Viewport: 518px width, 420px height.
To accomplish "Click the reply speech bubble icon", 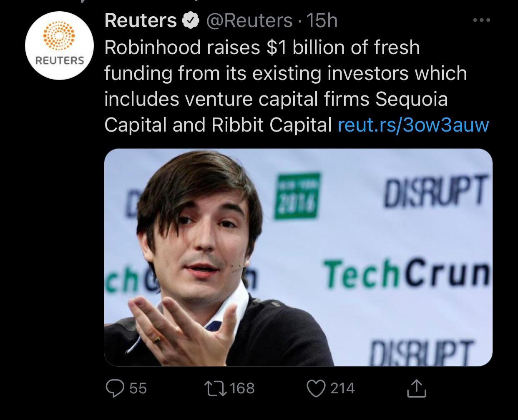I will click(x=114, y=388).
